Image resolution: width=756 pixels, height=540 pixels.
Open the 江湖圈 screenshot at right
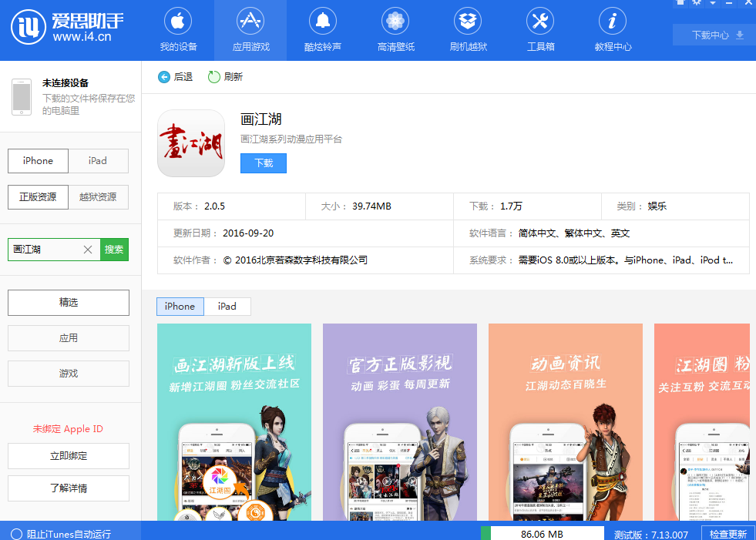point(702,422)
